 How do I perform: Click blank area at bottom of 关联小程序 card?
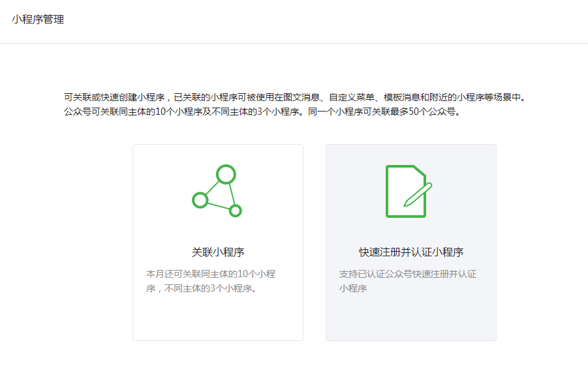[218, 320]
